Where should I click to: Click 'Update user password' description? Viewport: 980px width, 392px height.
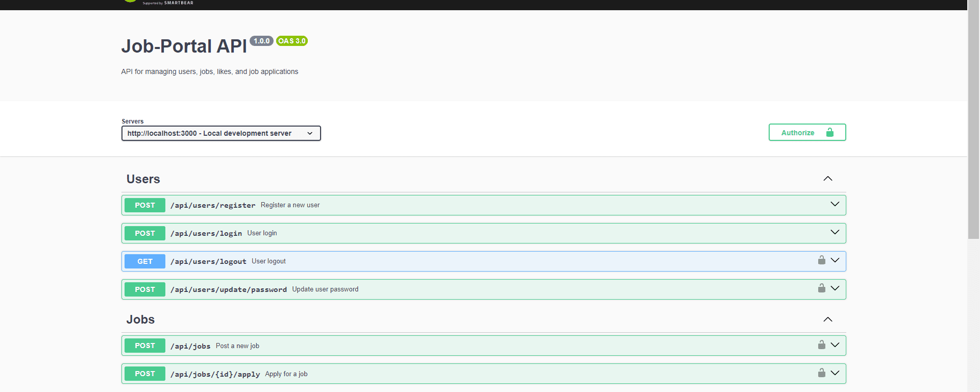click(x=325, y=289)
